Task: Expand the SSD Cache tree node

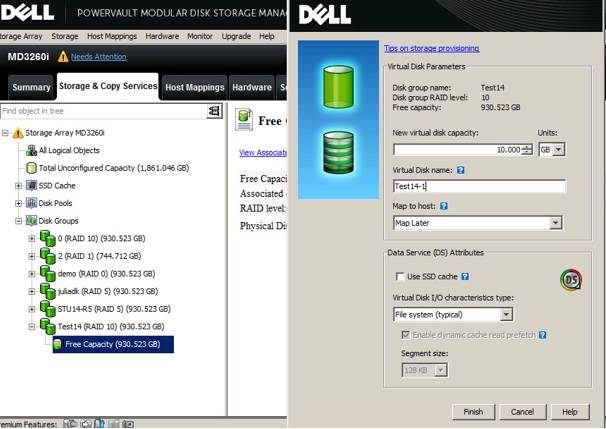Action: pyautogui.click(x=18, y=186)
